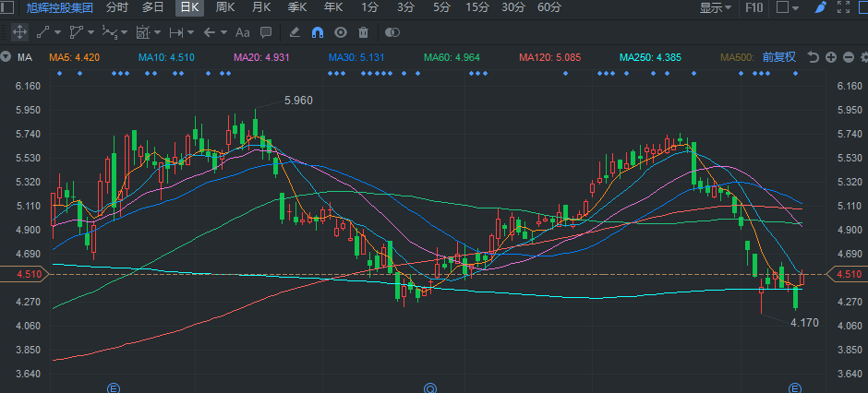
Task: Delete drawings with the trash icon
Action: point(363,32)
